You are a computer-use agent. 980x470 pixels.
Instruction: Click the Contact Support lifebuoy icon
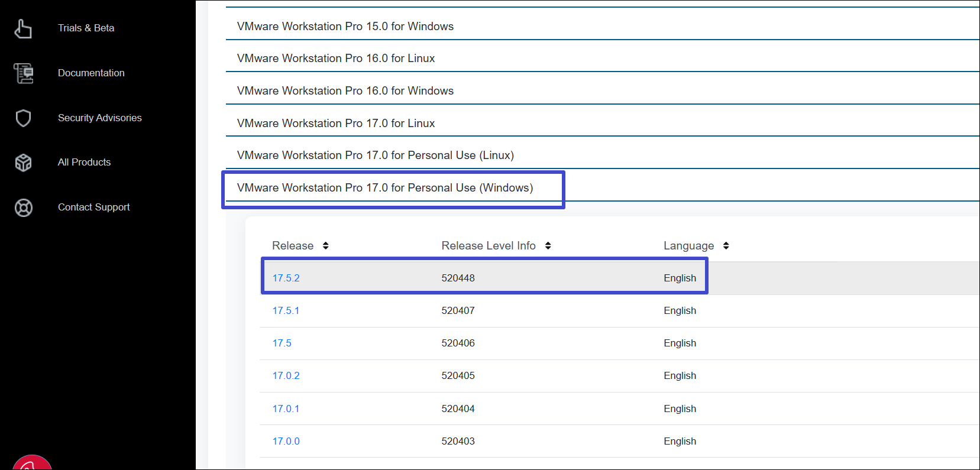click(x=23, y=208)
